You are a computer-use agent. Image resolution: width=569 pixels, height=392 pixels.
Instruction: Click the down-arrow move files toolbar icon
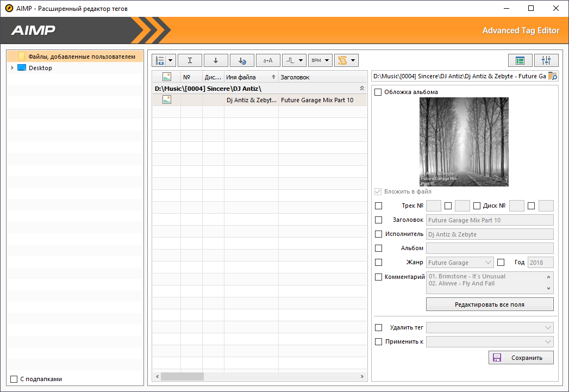click(x=216, y=60)
